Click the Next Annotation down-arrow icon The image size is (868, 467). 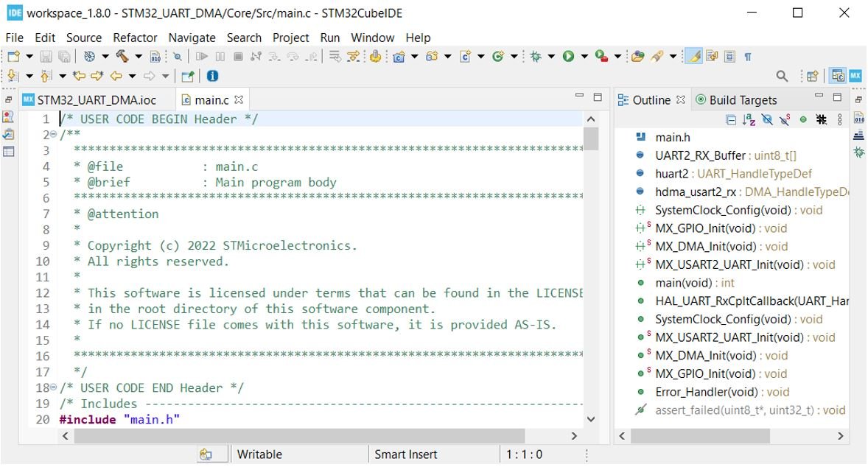tap(13, 76)
